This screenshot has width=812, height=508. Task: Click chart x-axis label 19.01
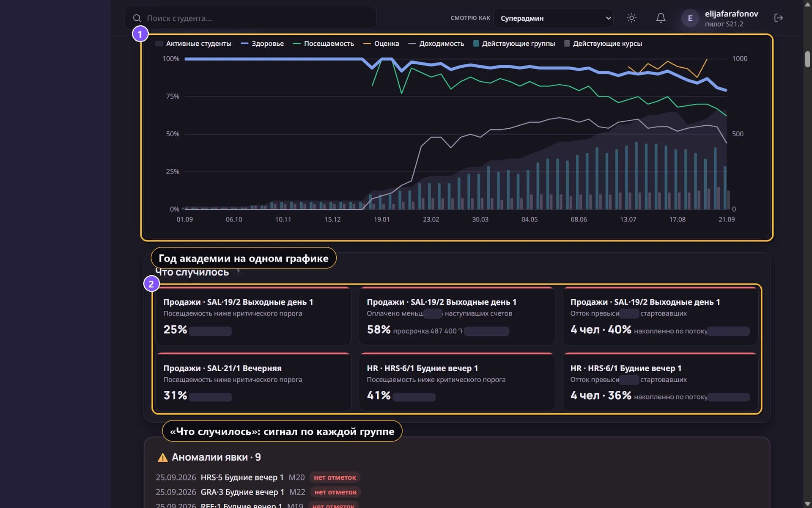tap(381, 219)
